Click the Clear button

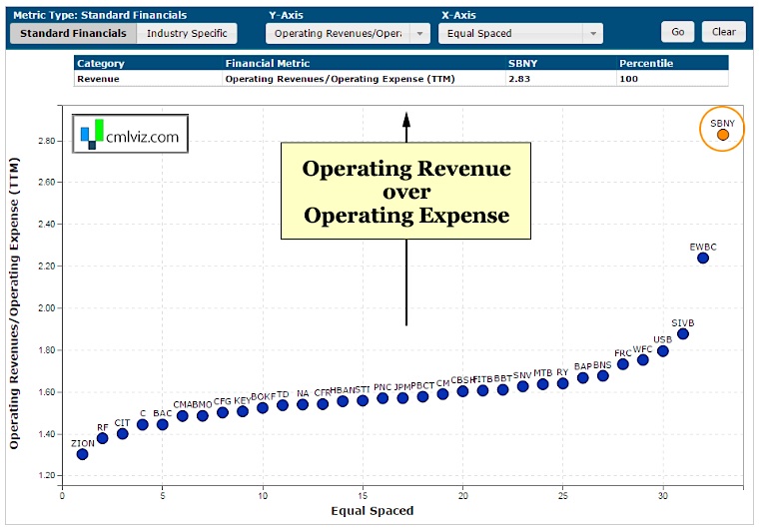click(x=724, y=32)
